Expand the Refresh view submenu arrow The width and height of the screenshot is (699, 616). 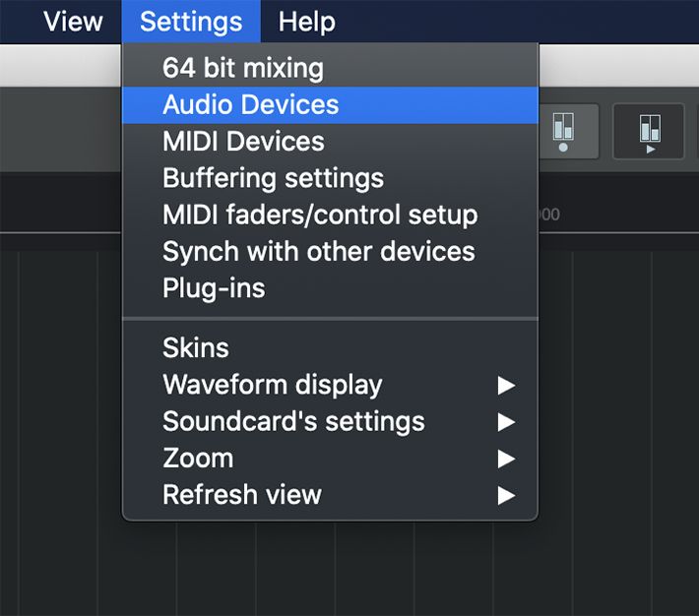[x=506, y=495]
